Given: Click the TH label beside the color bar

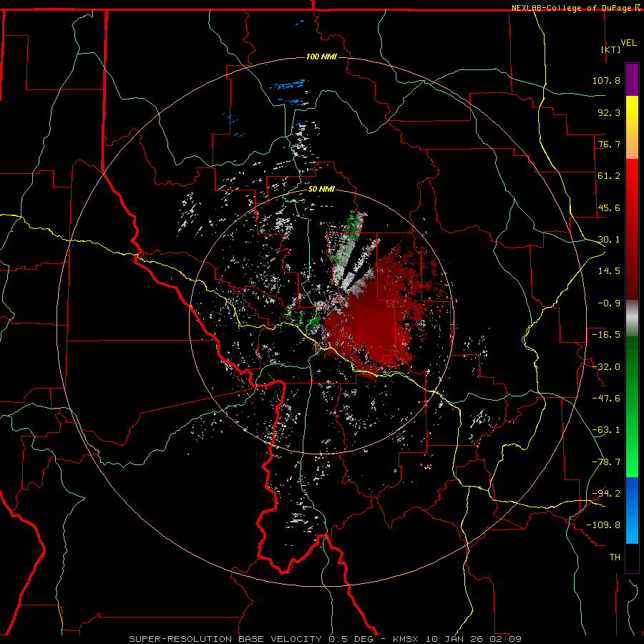Looking at the screenshot, I should coord(615,557).
